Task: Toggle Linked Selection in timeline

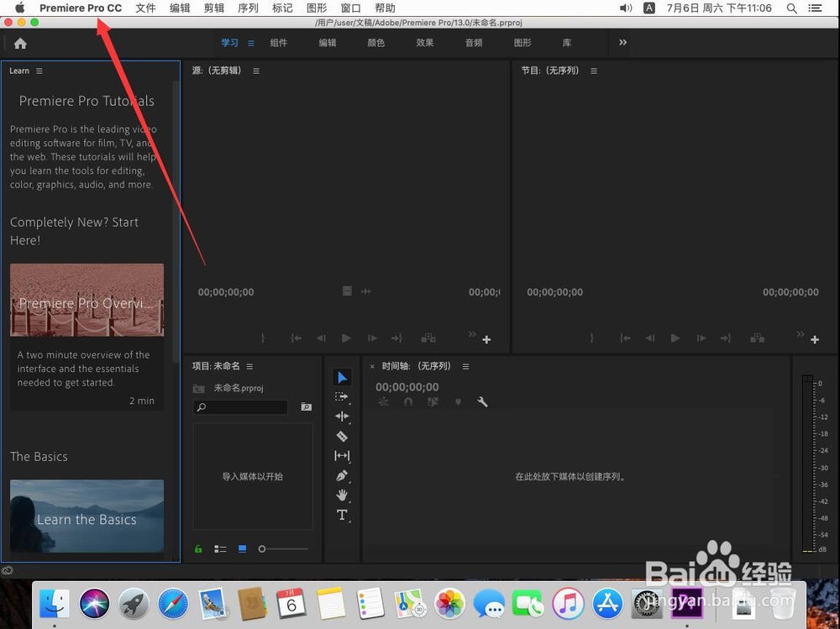Action: 433,401
